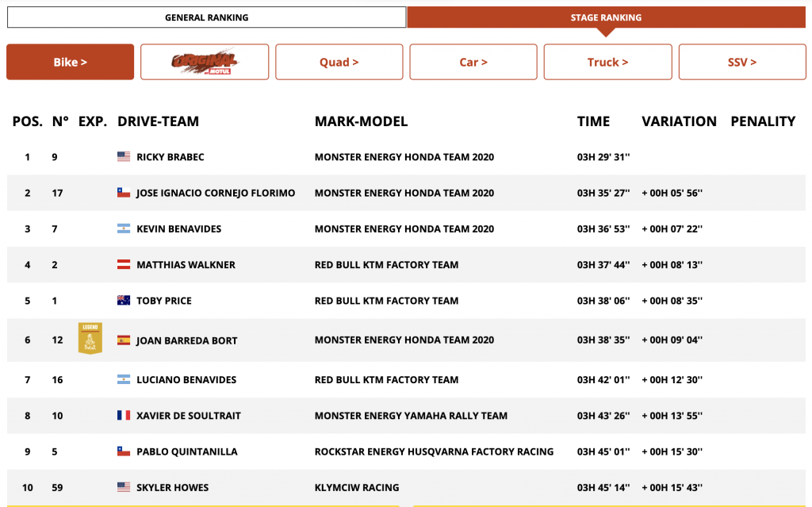Open rider Pablo Quintanilla
The height and width of the screenshot is (507, 812).
[187, 451]
